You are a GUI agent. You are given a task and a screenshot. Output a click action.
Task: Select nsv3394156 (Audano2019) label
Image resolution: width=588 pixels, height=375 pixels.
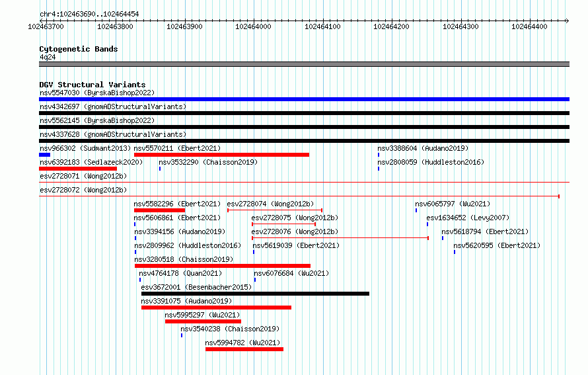pos(180,231)
